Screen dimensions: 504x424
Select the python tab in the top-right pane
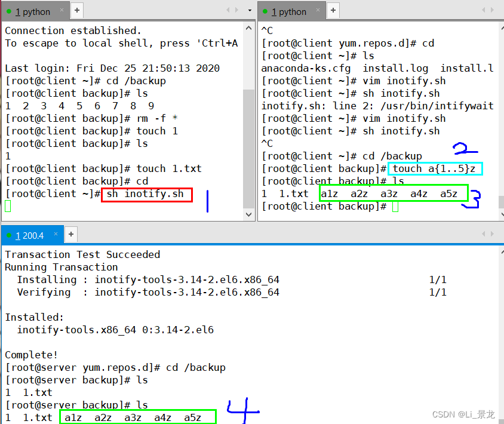pyautogui.click(x=289, y=11)
